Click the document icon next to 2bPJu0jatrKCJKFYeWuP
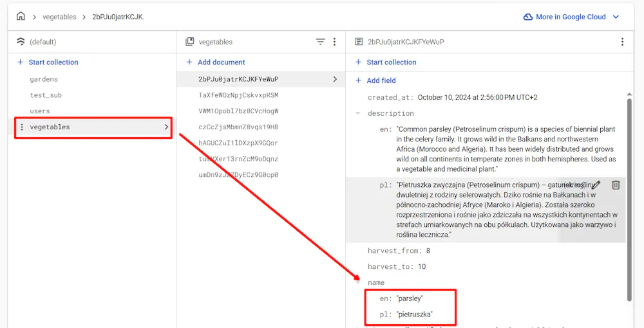 pyautogui.click(x=359, y=41)
